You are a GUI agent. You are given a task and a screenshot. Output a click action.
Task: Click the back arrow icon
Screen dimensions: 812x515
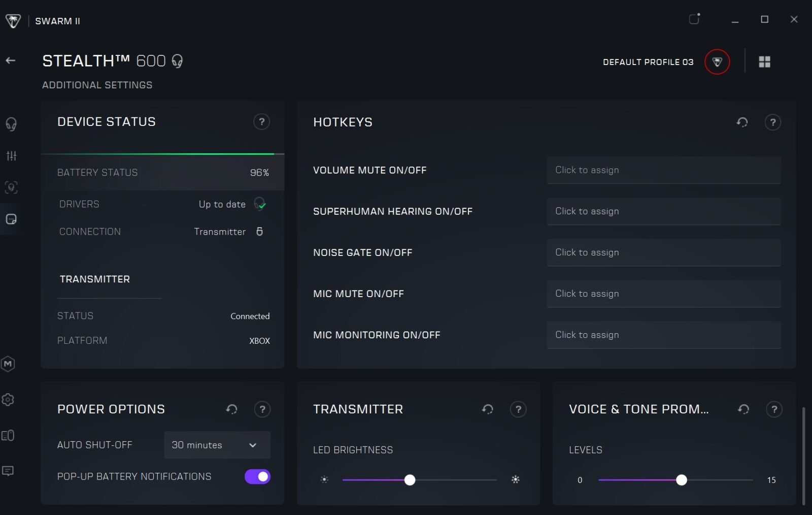click(x=11, y=61)
